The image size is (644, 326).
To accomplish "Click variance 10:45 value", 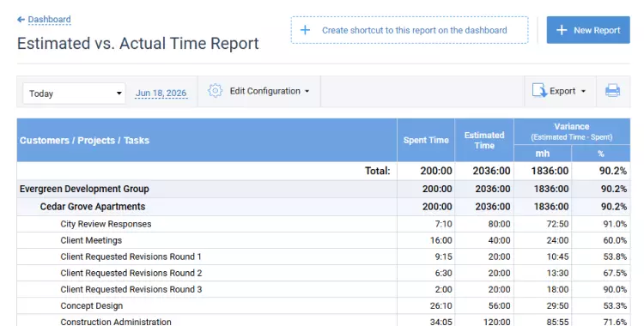I will (x=557, y=257).
